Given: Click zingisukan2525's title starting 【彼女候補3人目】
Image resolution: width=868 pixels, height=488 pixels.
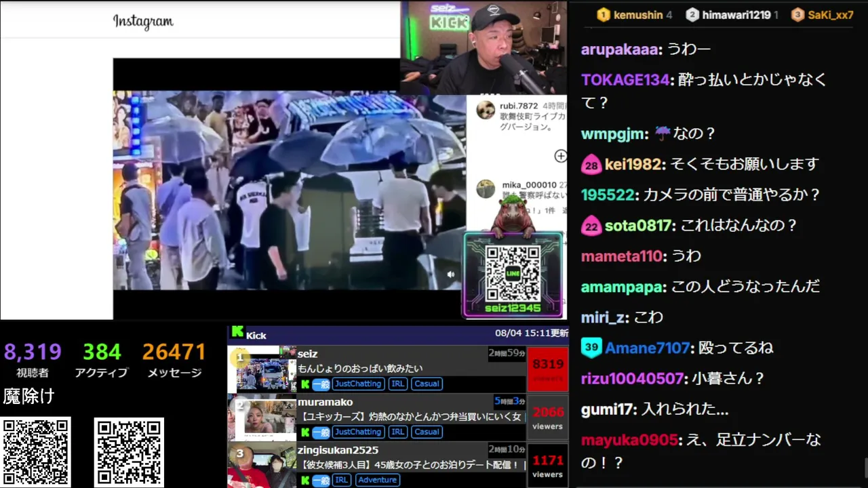Looking at the screenshot, I should [411, 465].
